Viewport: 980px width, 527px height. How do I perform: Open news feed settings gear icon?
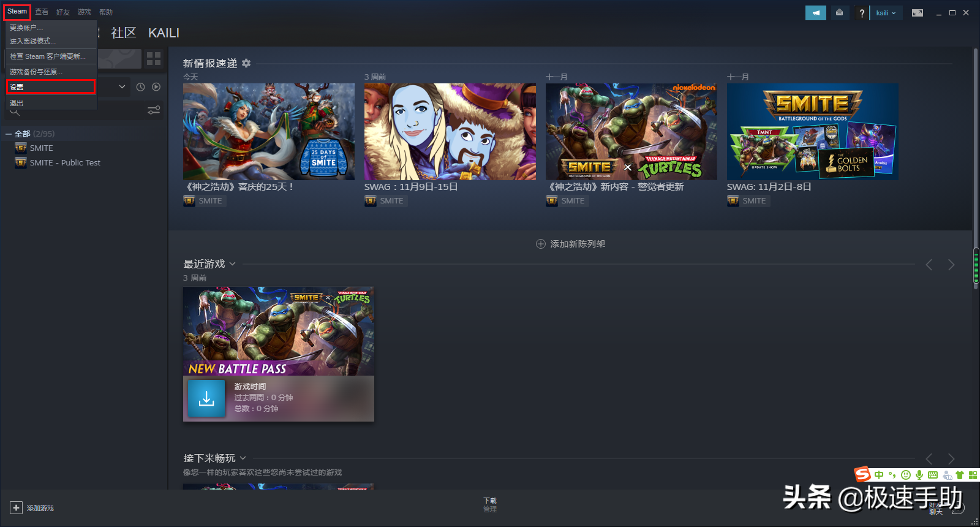[246, 63]
